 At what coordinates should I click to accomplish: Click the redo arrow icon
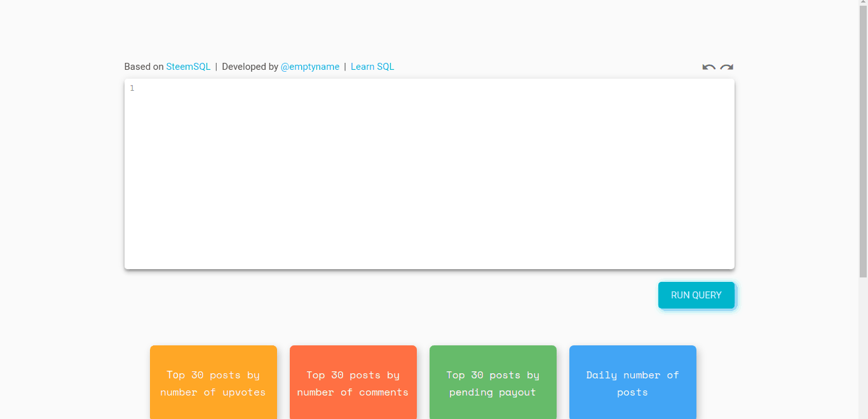[x=726, y=67]
